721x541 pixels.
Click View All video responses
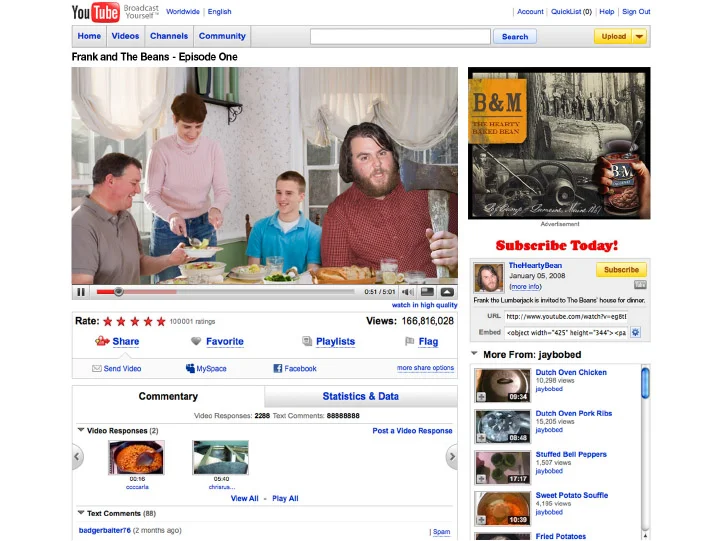[245, 498]
